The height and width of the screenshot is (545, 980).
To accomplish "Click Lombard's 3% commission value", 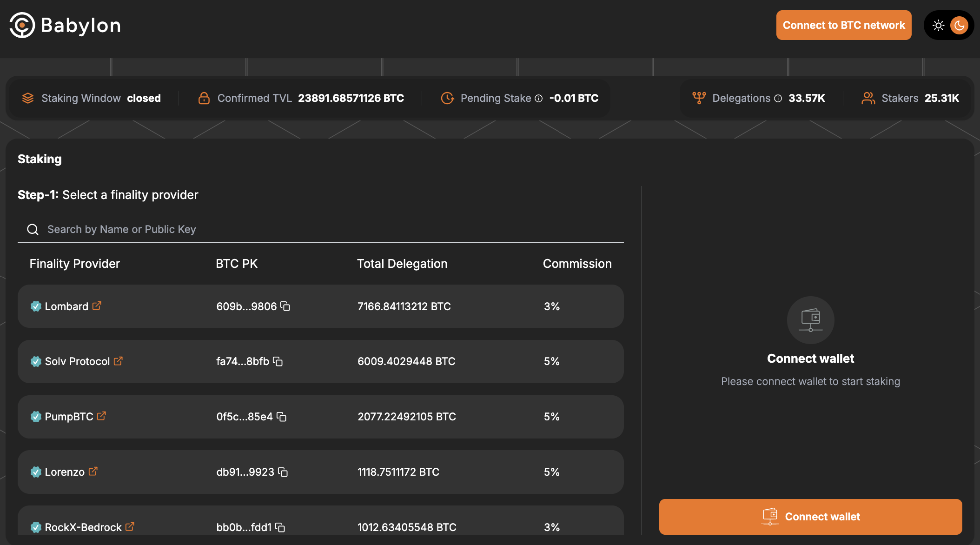I will point(552,306).
